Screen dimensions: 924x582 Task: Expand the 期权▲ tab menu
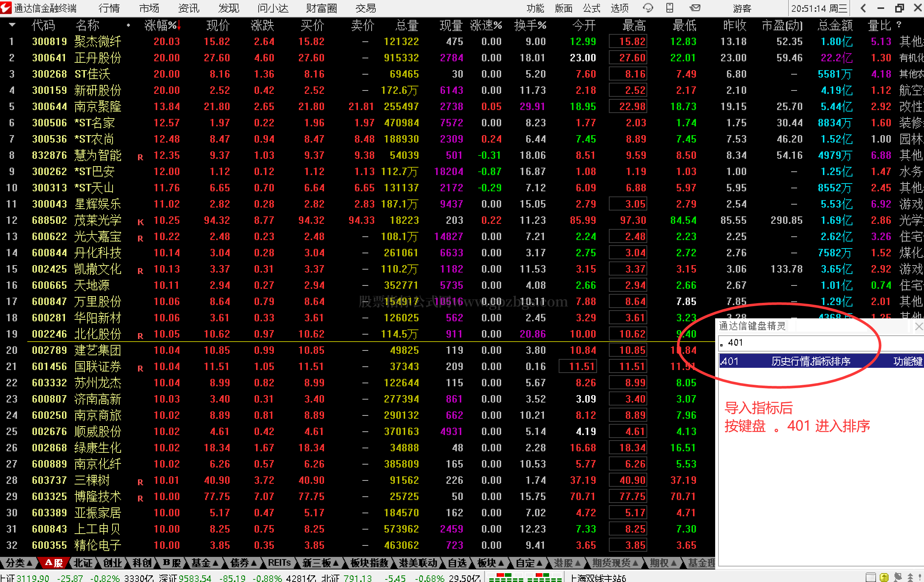coord(663,563)
